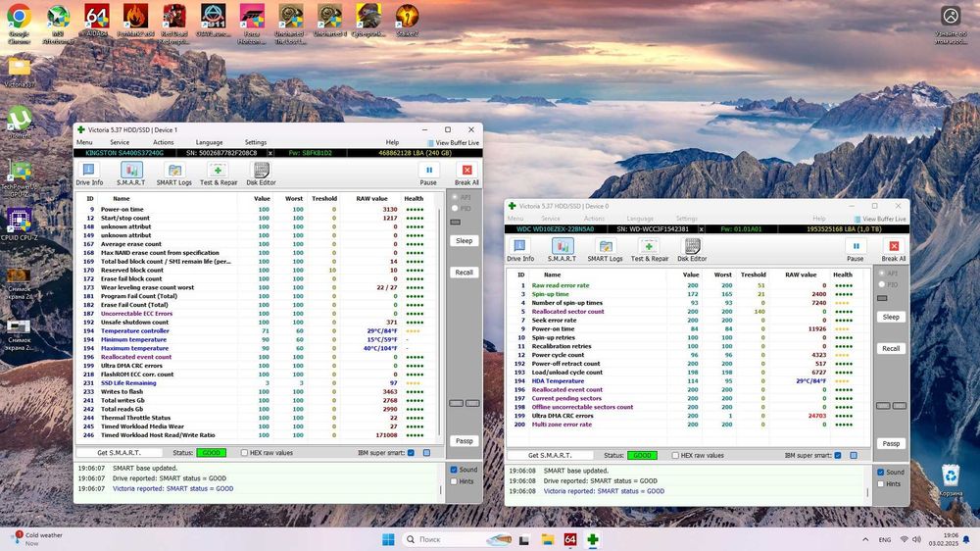The image size is (980, 551).
Task: Toggle the Sound checkbox in WDC window
Action: (881, 472)
